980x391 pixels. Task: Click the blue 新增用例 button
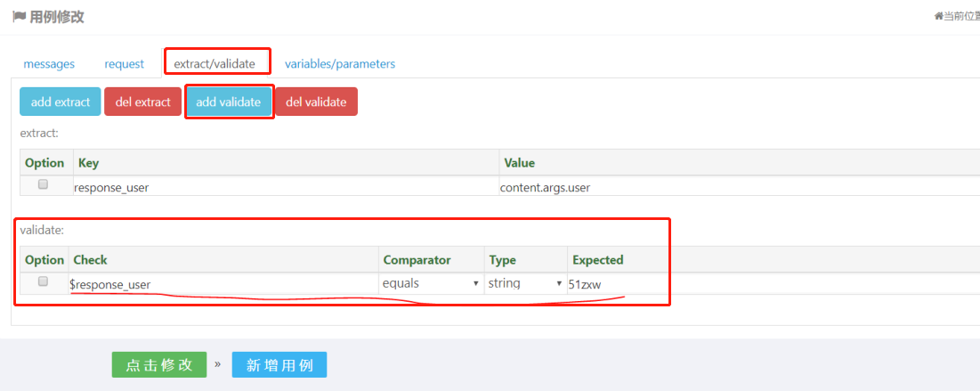tap(279, 364)
